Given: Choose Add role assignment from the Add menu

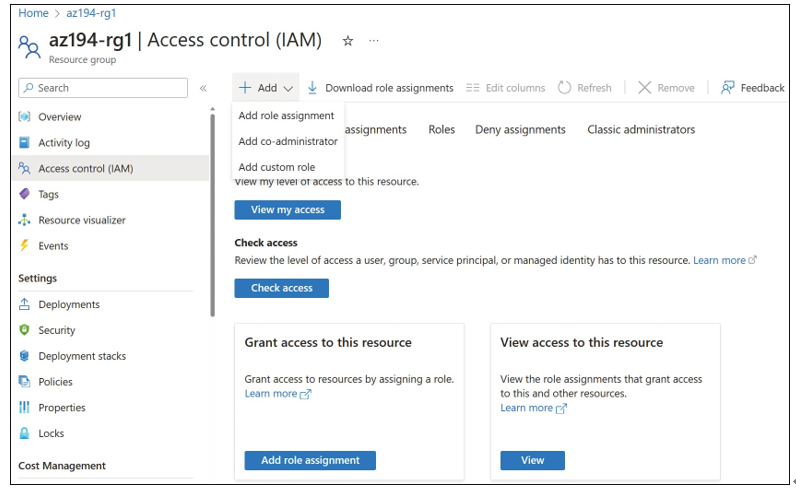Looking at the screenshot, I should 286,116.
